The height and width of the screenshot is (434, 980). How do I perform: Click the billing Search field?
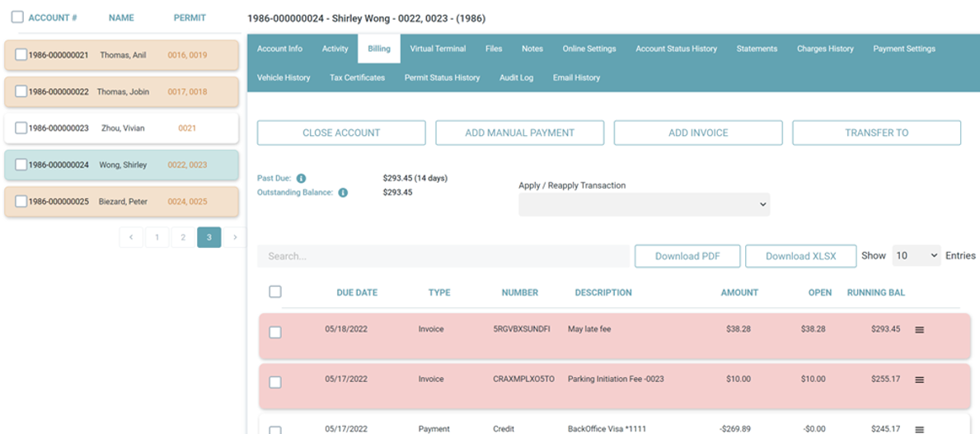443,256
